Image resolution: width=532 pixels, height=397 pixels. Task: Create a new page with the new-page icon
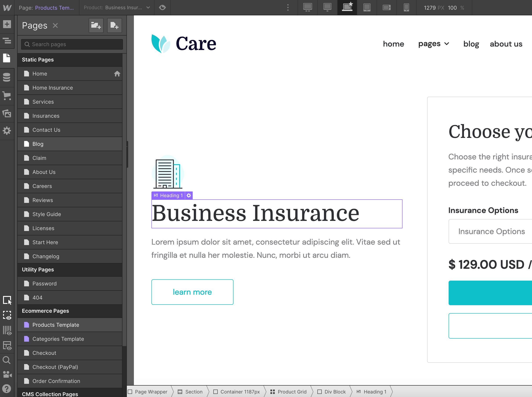114,25
